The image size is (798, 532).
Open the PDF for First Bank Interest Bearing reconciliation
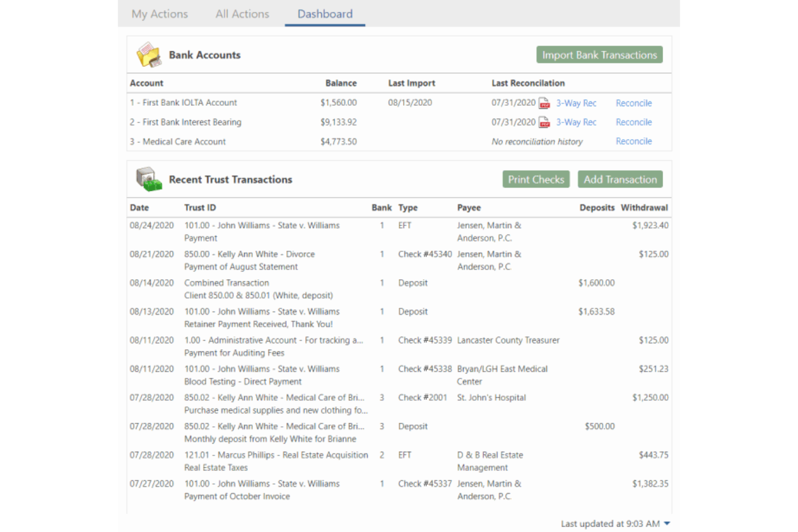click(x=544, y=122)
